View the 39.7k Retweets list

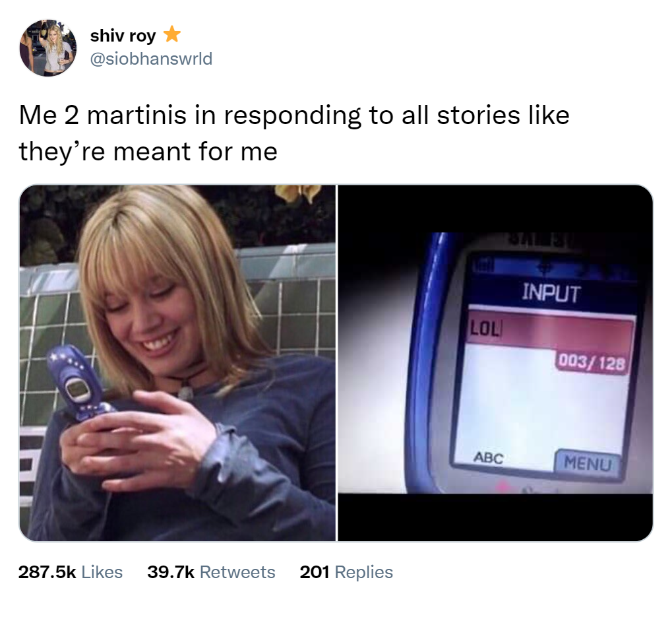(x=211, y=572)
